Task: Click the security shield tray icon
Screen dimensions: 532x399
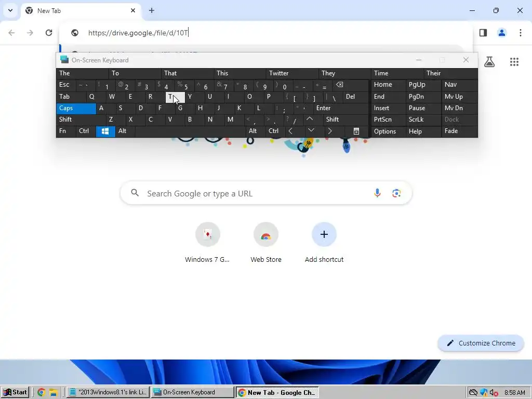Action: pos(484,393)
